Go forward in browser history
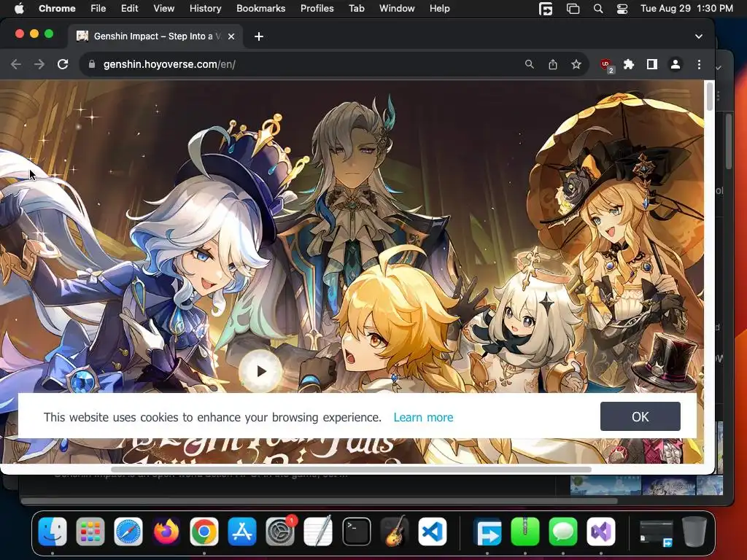The width and height of the screenshot is (747, 560). tap(39, 64)
